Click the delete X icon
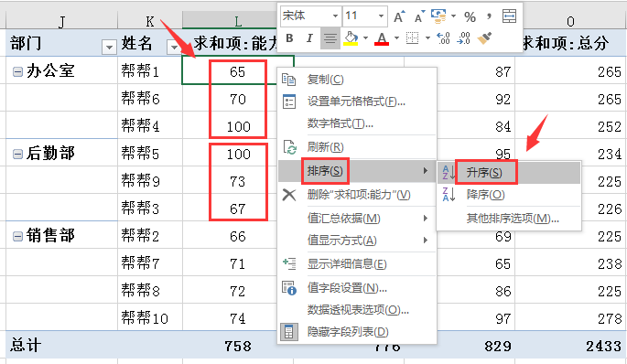This screenshot has height=364, width=627. click(288, 195)
